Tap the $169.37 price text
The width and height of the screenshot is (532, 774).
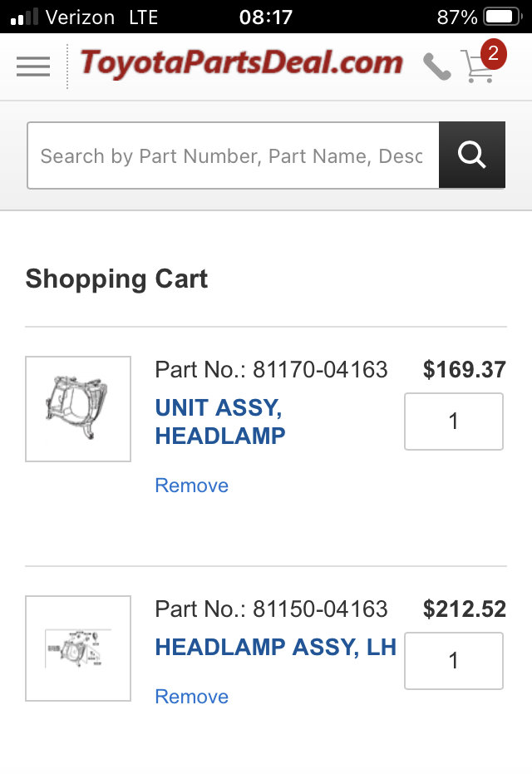coord(465,369)
